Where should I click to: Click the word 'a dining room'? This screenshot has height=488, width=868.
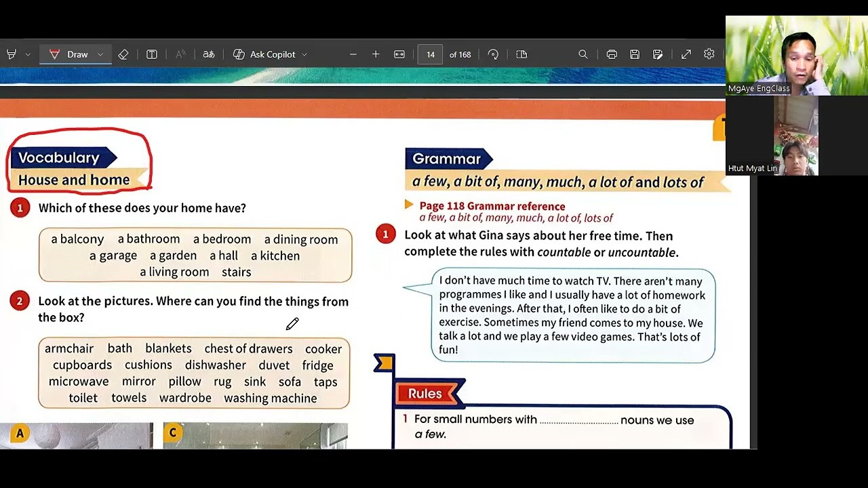click(301, 239)
